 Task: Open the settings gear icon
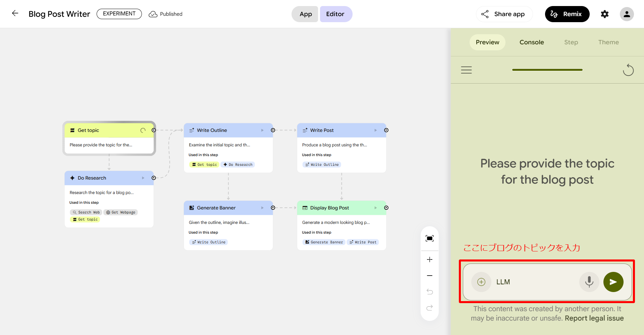click(604, 14)
